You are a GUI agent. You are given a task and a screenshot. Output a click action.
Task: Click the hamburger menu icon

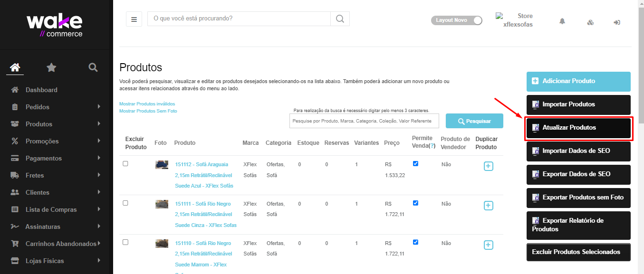tap(134, 19)
